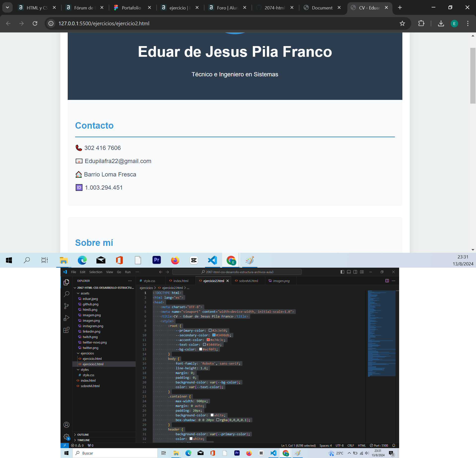Click the VS Code go-forward arrow

tap(167, 272)
